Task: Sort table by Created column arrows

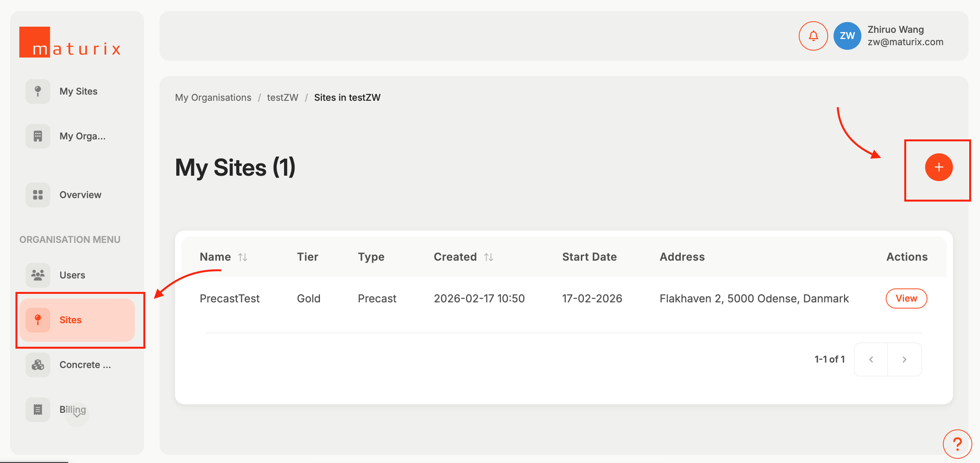Action: coord(488,257)
